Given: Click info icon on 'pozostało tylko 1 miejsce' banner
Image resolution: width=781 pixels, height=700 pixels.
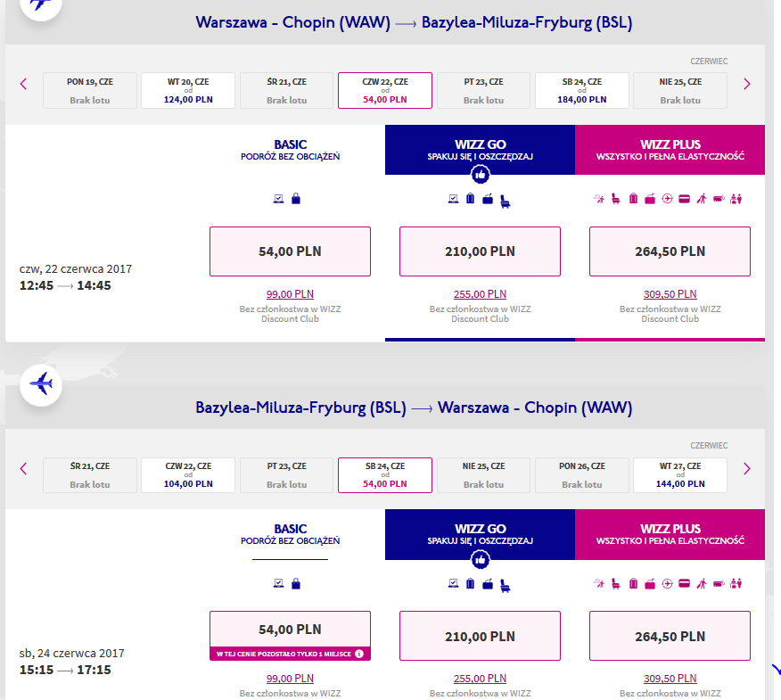Looking at the screenshot, I should [x=359, y=654].
